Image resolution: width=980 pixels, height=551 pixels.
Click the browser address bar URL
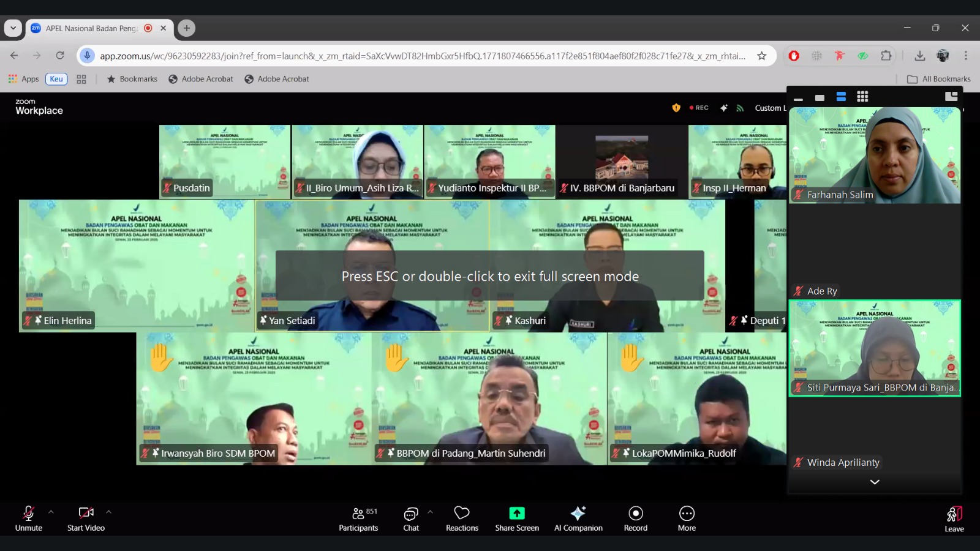[423, 56]
